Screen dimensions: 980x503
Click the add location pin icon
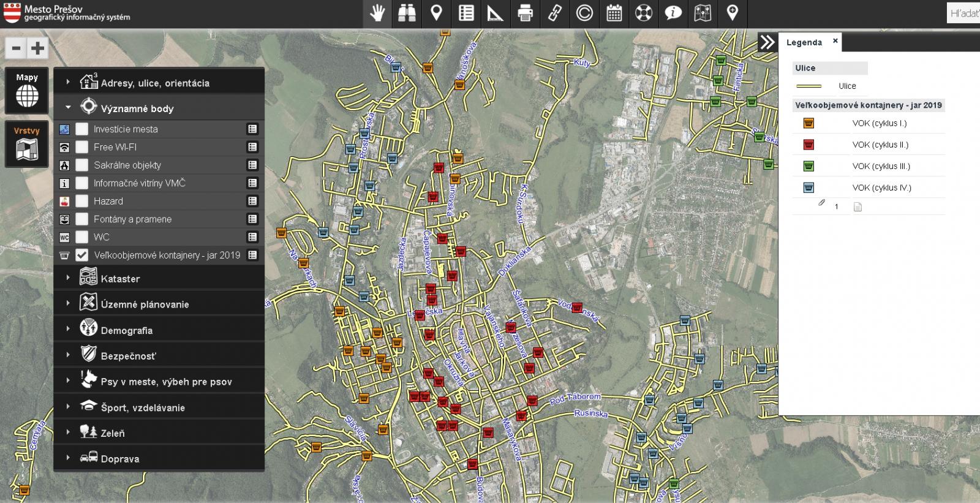[732, 13]
